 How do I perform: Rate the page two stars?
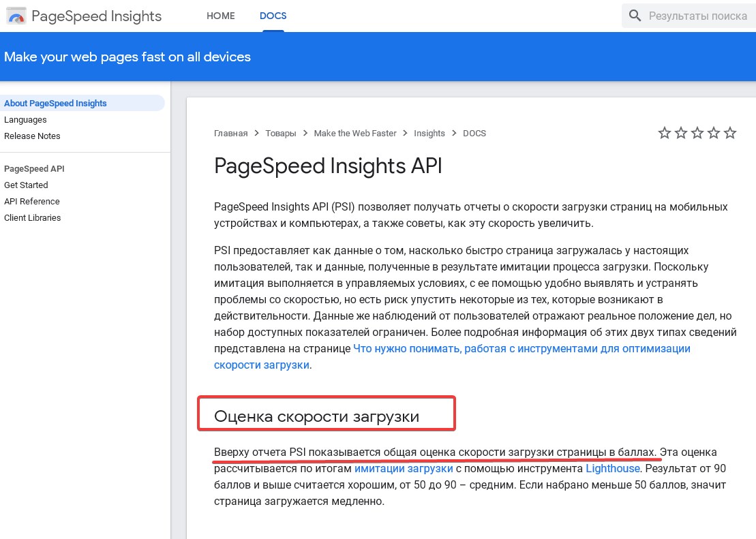[x=681, y=134]
